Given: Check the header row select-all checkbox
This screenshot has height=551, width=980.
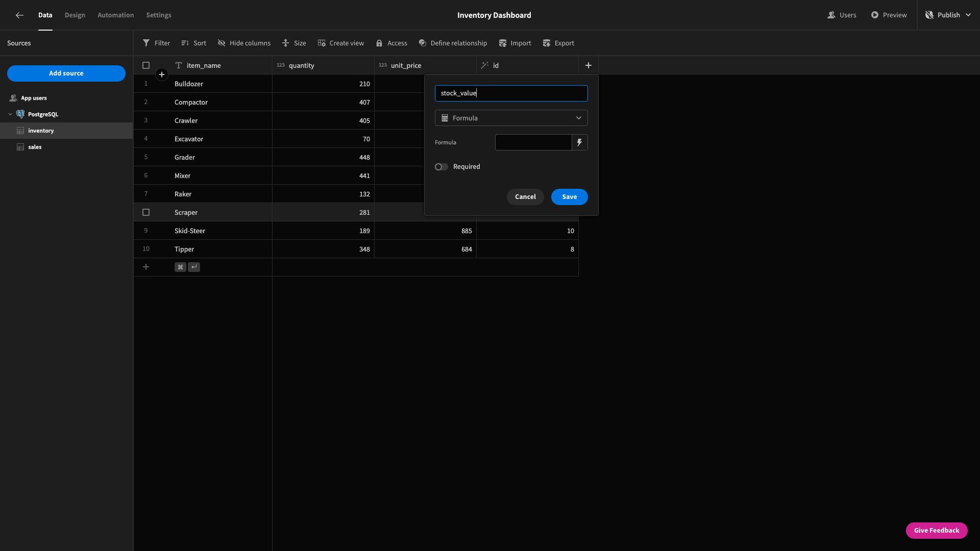Looking at the screenshot, I should coord(146,65).
